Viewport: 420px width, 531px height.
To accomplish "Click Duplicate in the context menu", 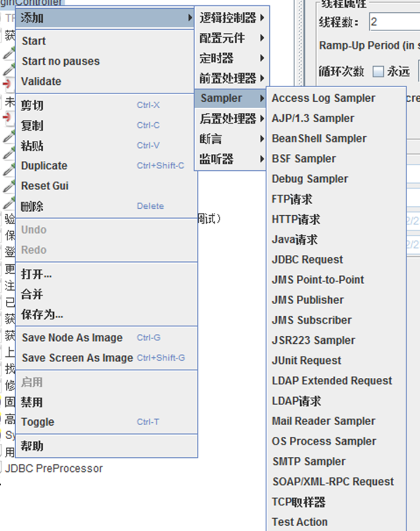I will (x=106, y=165).
